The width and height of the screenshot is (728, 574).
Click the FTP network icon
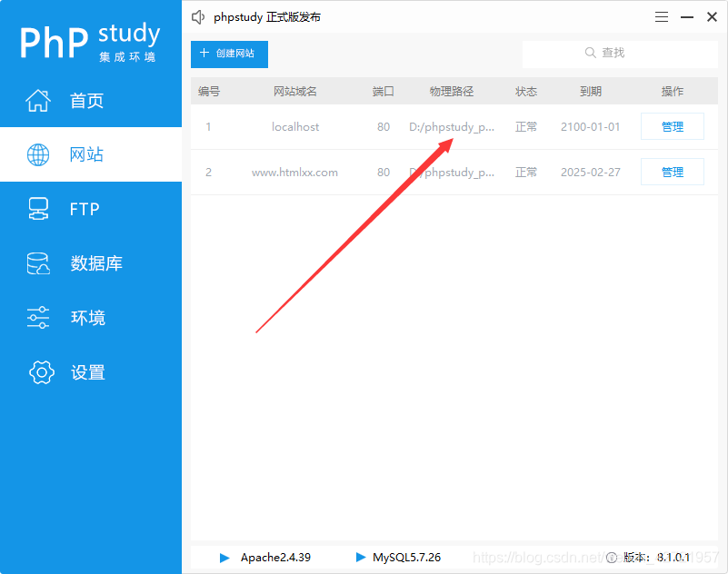point(38,209)
